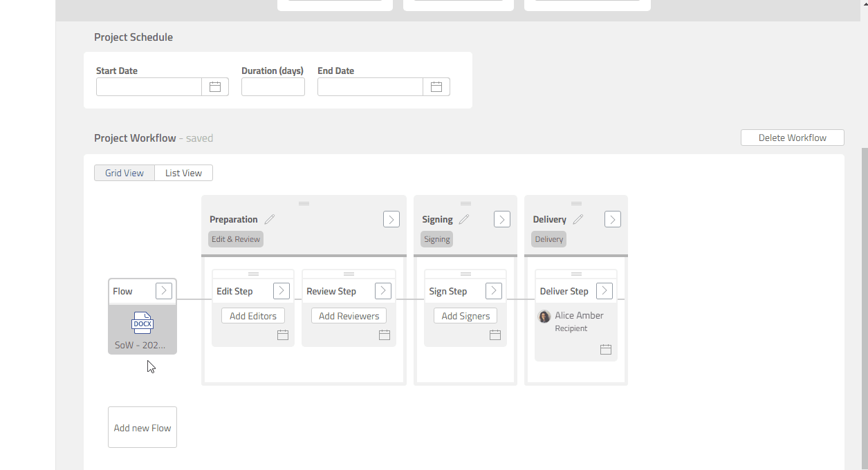Switch to List View
This screenshot has height=470, width=868.
183,173
